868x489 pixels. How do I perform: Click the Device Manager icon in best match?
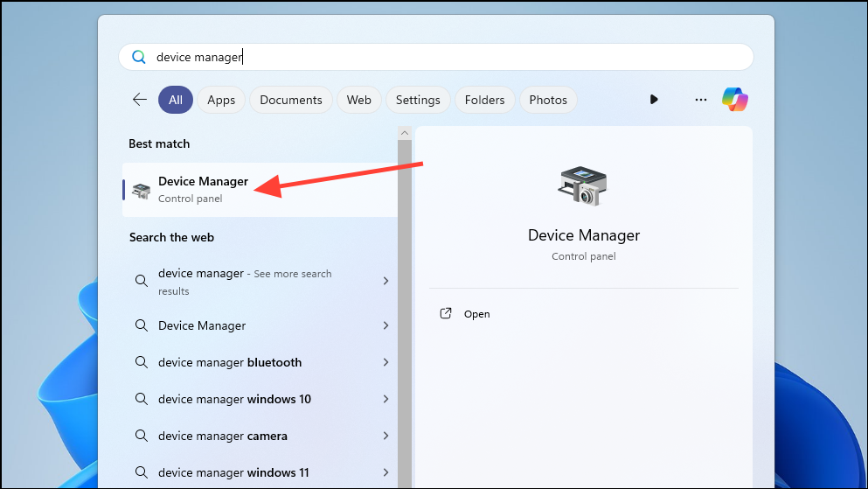(x=141, y=191)
